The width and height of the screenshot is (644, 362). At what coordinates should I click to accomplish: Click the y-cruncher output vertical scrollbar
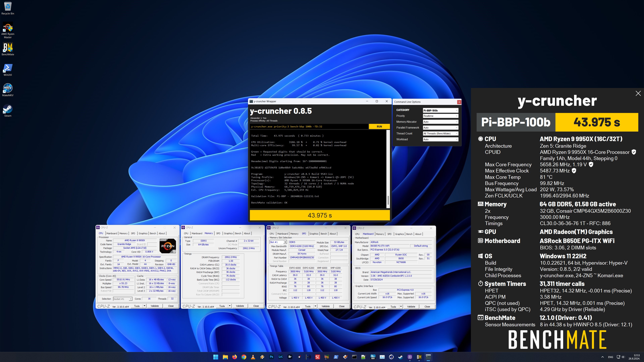pyautogui.click(x=388, y=169)
